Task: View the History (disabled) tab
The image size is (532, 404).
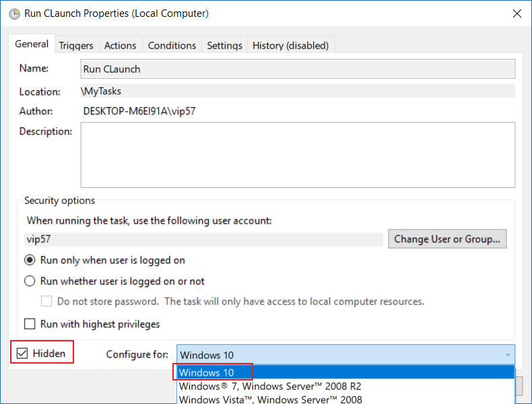Action: pos(290,45)
